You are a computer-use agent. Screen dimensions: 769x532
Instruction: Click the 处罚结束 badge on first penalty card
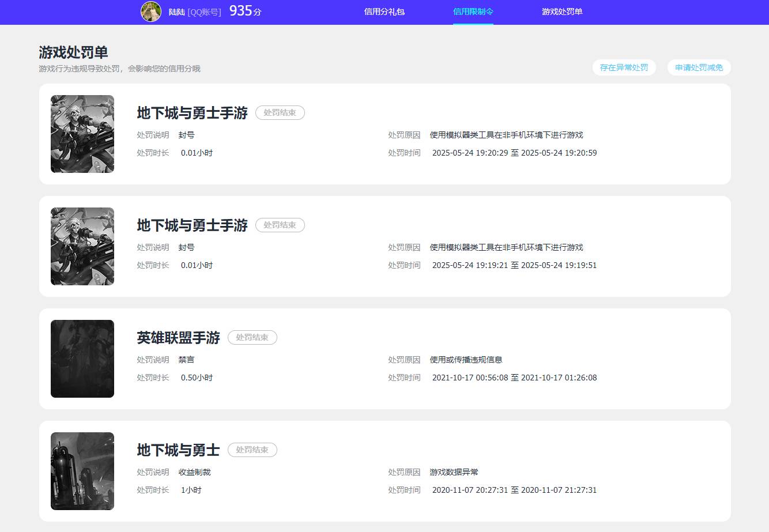pos(280,112)
